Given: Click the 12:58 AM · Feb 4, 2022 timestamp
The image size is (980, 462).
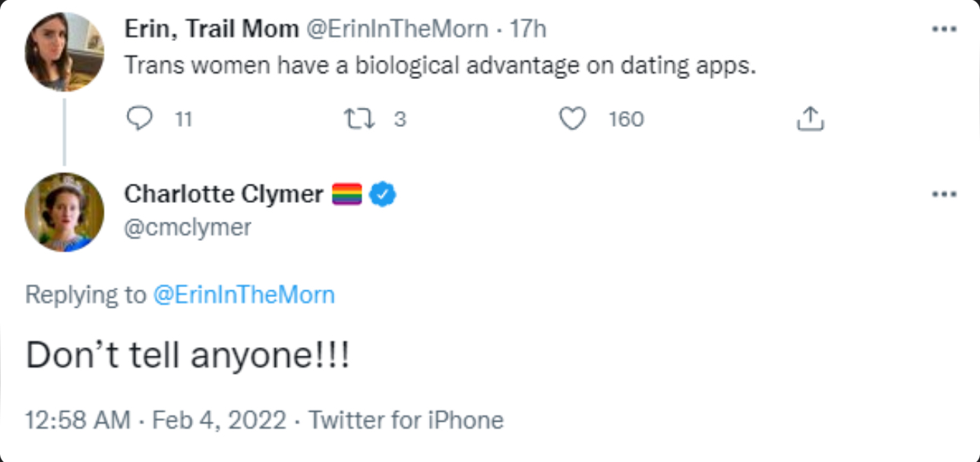Looking at the screenshot, I should pos(156,420).
